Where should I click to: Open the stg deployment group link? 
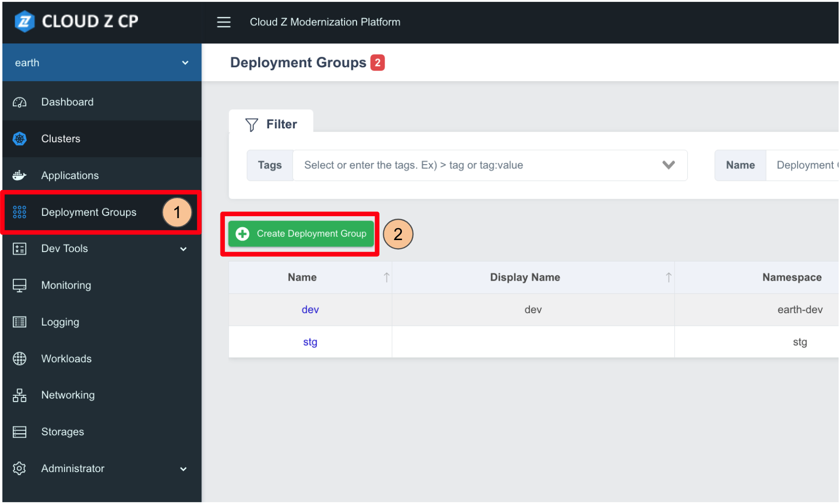pos(310,342)
